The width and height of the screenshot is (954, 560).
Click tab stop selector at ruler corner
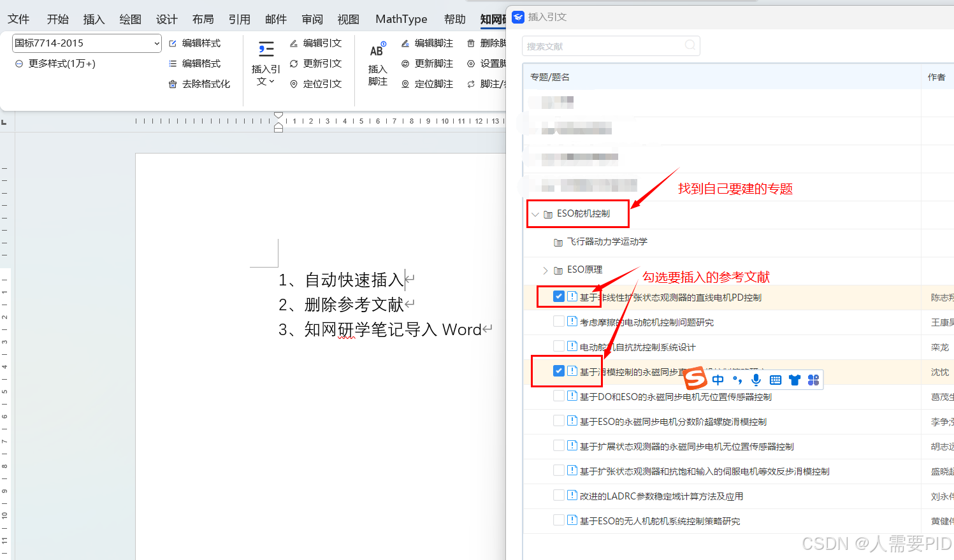[4, 121]
